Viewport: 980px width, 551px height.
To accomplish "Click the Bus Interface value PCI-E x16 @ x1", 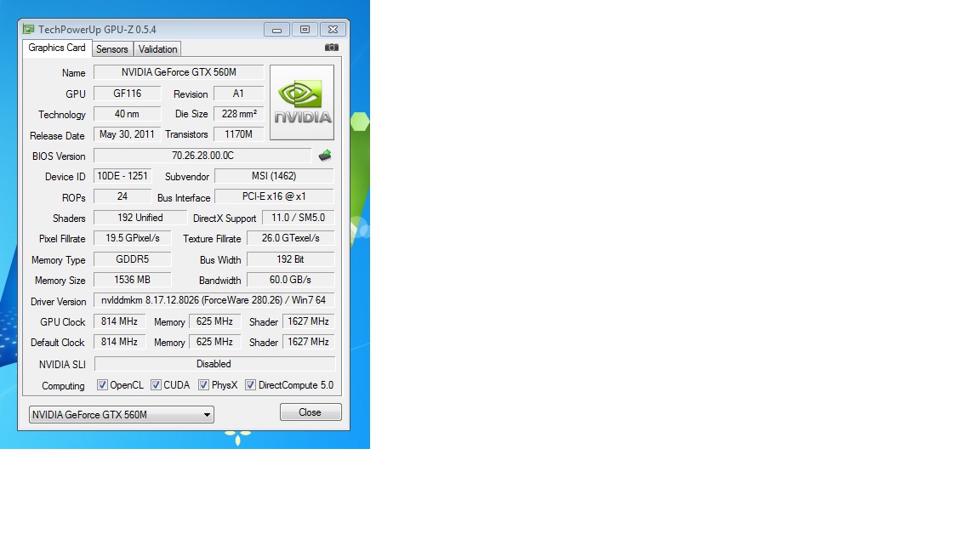I will [275, 196].
